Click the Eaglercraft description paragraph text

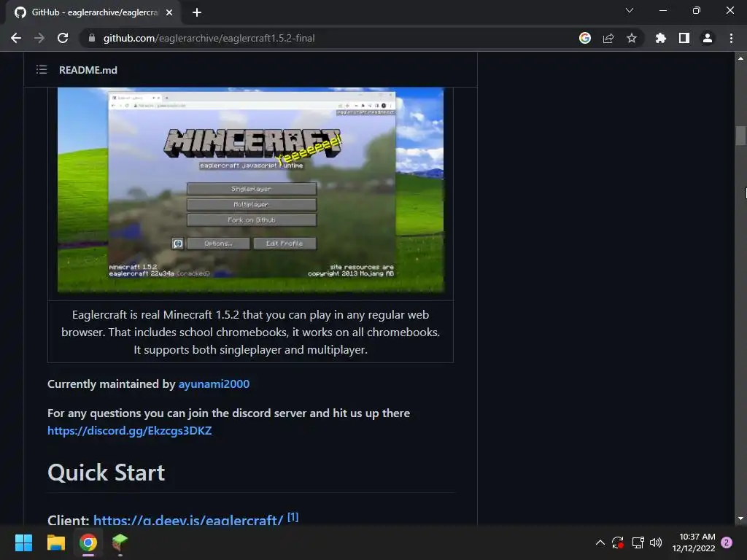251,332
